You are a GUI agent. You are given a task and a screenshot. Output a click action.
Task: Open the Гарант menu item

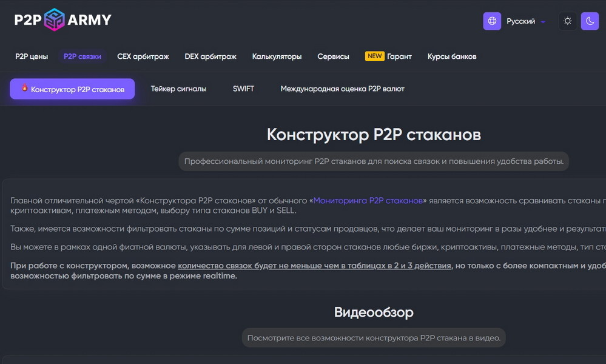[x=399, y=56]
